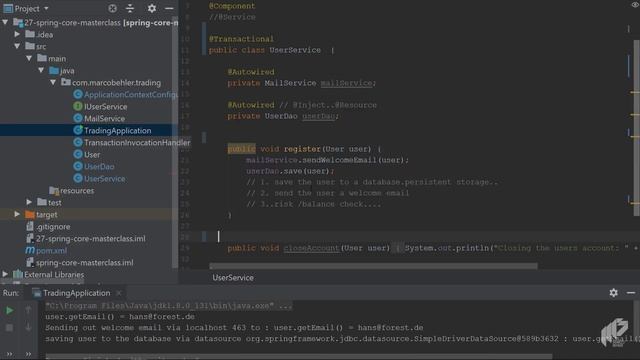Click the collapse all icon in Project panel
The image size is (640, 360).
click(x=130, y=8)
